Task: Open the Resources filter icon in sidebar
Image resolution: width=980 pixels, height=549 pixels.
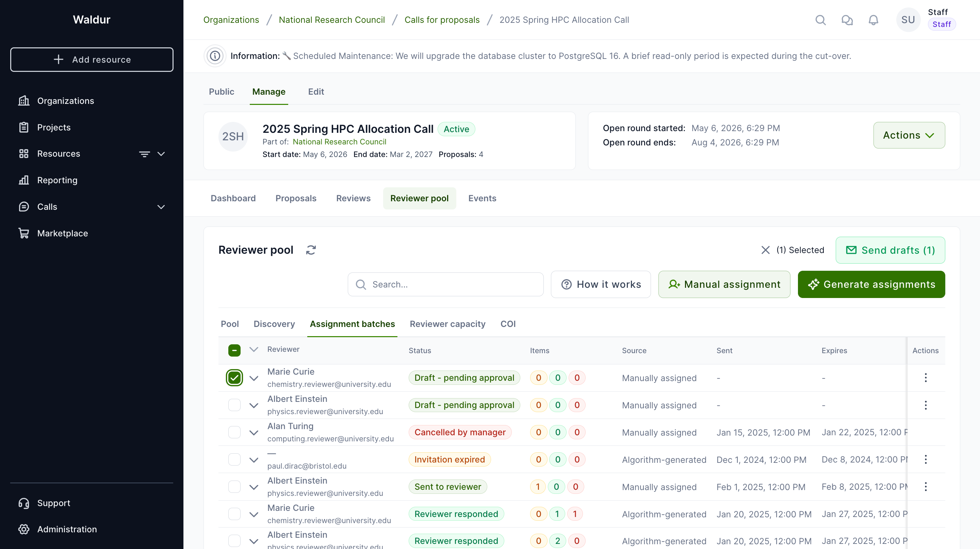Action: click(x=144, y=154)
